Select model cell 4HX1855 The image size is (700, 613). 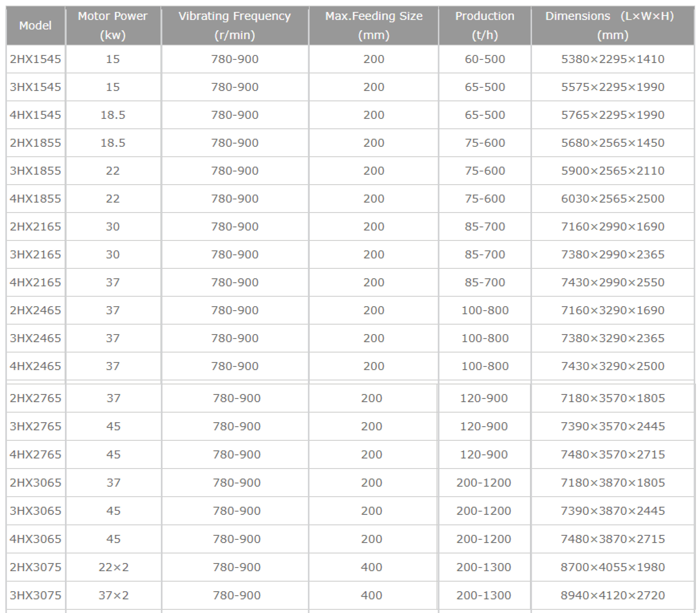35,199
